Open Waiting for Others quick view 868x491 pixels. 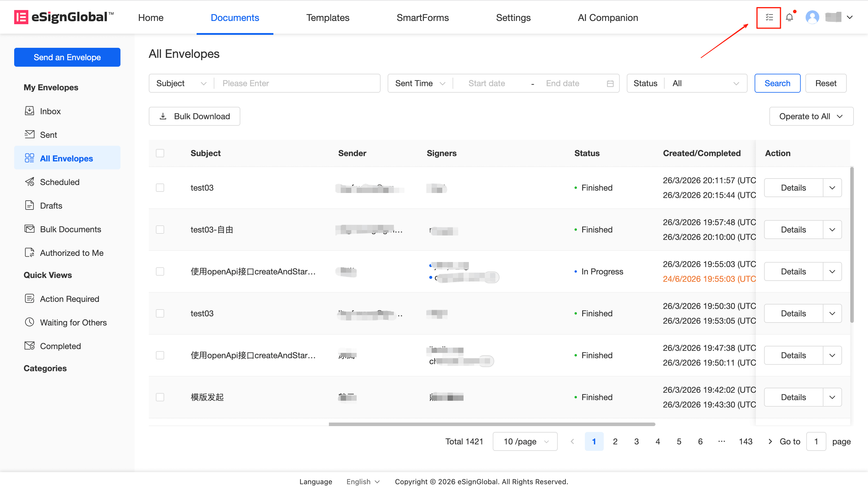click(x=73, y=323)
